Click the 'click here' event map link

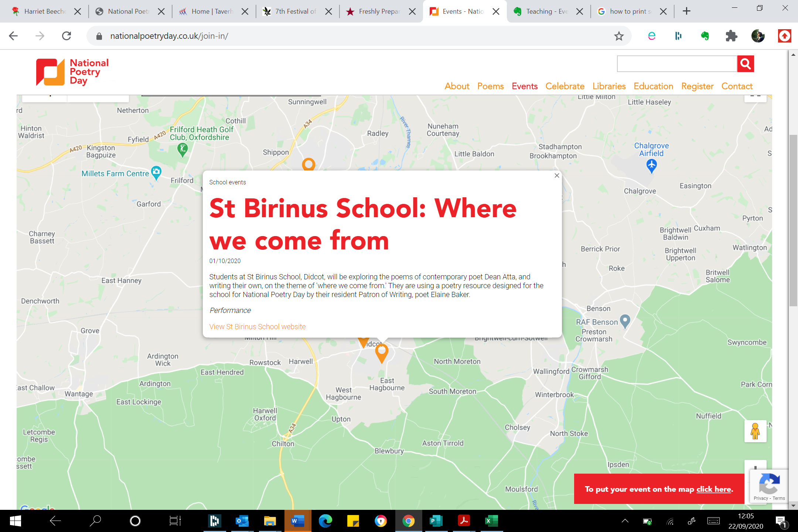(x=713, y=489)
